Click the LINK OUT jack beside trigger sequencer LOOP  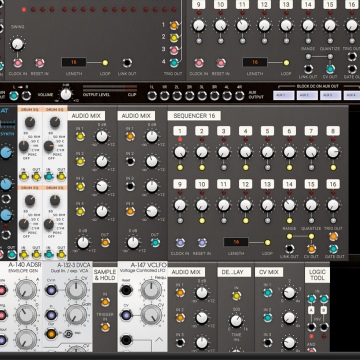(x=127, y=63)
